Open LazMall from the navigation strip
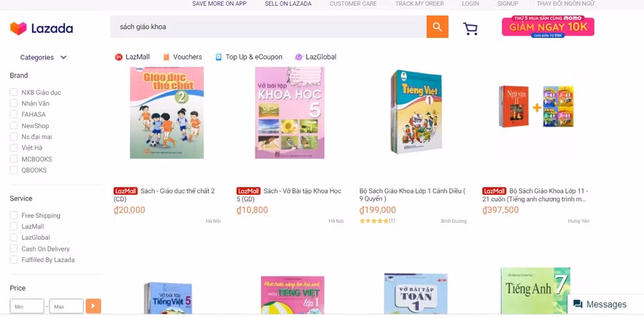This screenshot has width=644, height=318. click(132, 57)
